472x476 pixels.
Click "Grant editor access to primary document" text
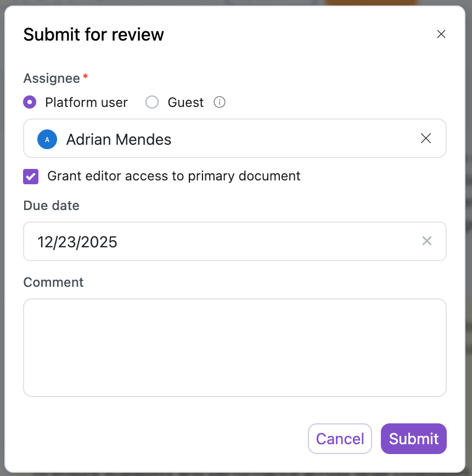point(174,176)
